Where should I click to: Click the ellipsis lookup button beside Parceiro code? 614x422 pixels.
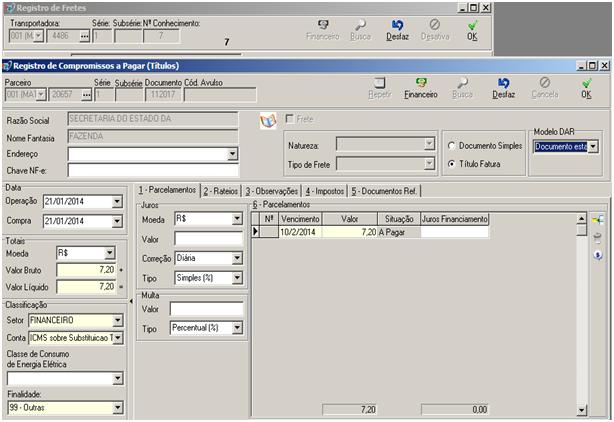coord(84,94)
